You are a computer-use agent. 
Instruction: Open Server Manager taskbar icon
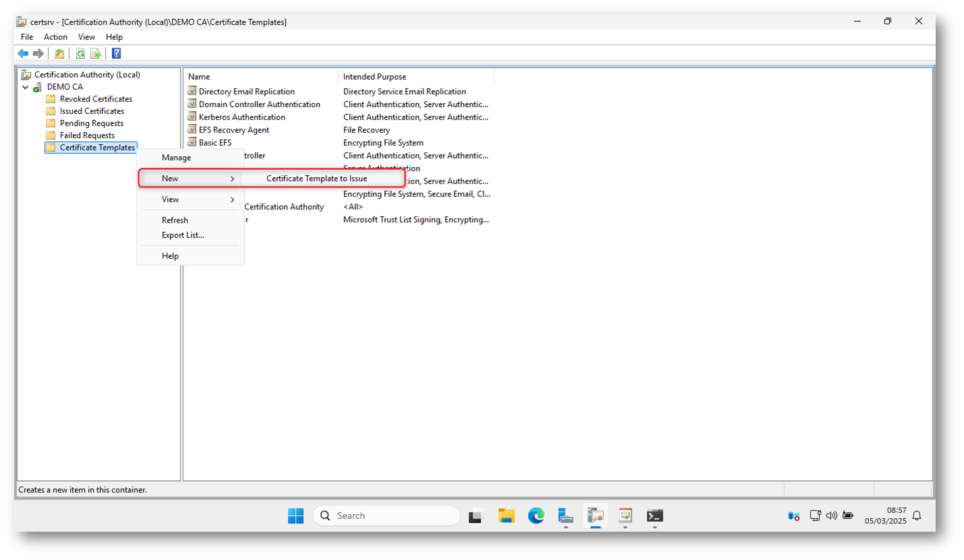(x=566, y=516)
